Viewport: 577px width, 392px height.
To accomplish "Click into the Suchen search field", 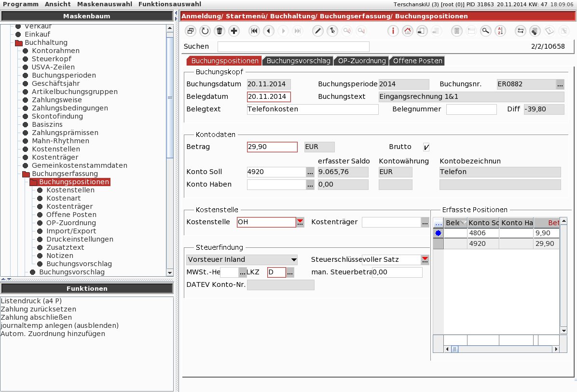I will point(293,47).
